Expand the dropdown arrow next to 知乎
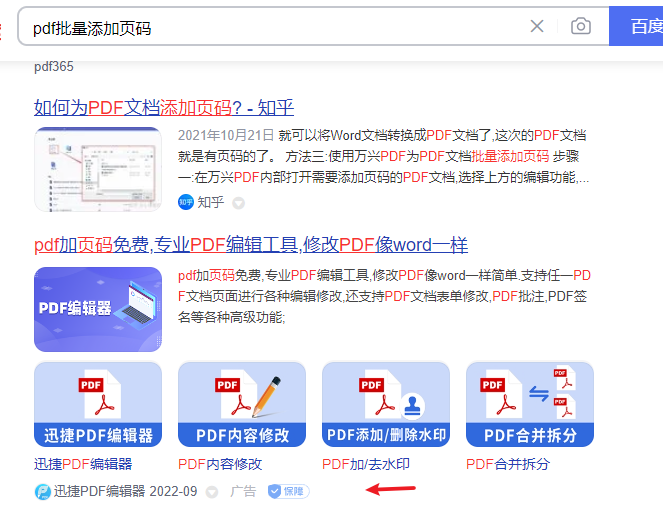The height and width of the screenshot is (506, 663). point(238,203)
